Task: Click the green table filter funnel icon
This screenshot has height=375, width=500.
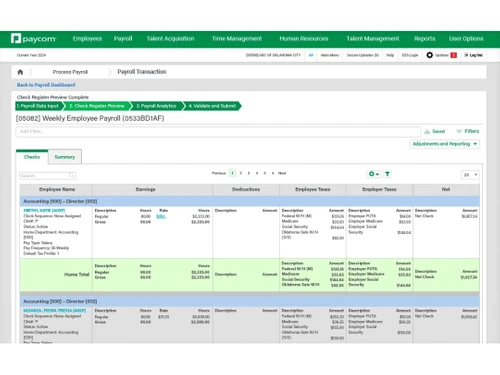Action: coord(387,174)
